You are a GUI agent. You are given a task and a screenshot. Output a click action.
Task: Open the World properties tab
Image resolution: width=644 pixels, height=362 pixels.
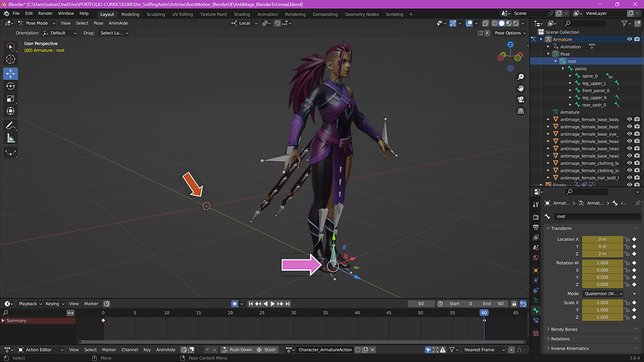tap(536, 258)
